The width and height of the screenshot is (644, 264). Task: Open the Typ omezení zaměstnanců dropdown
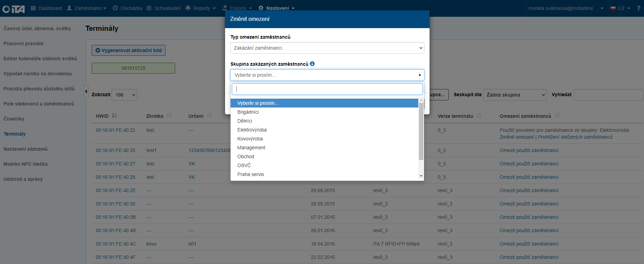pyautogui.click(x=327, y=48)
